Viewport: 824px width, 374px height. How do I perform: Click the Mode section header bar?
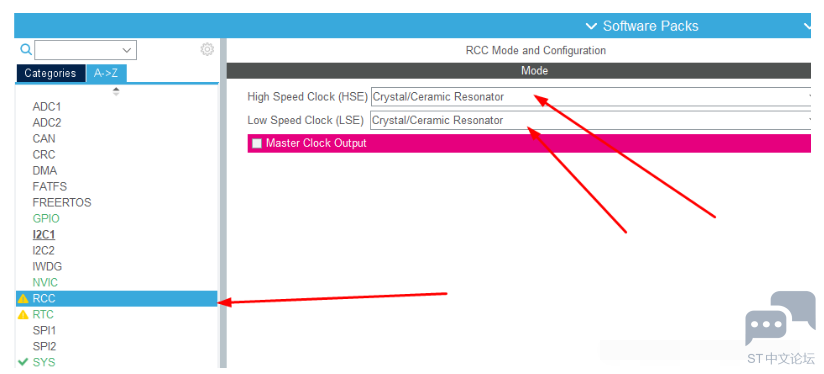click(x=519, y=71)
